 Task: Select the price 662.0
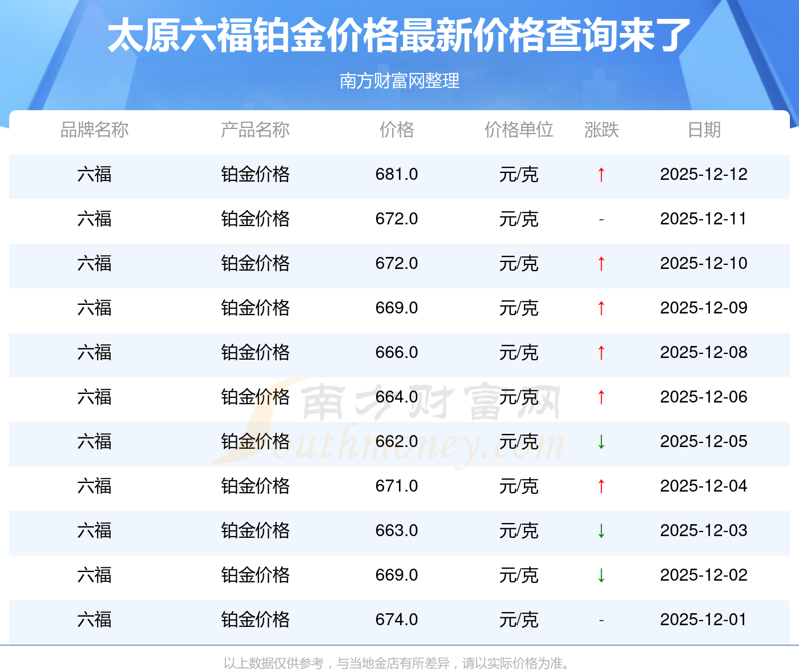[397, 441]
